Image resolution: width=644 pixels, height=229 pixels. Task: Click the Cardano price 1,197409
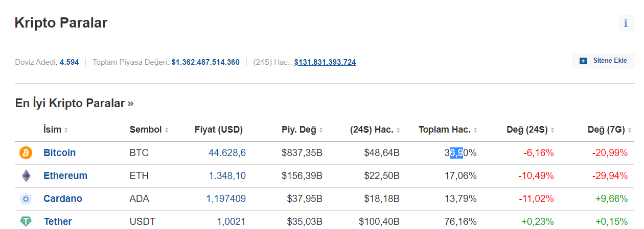(x=226, y=198)
